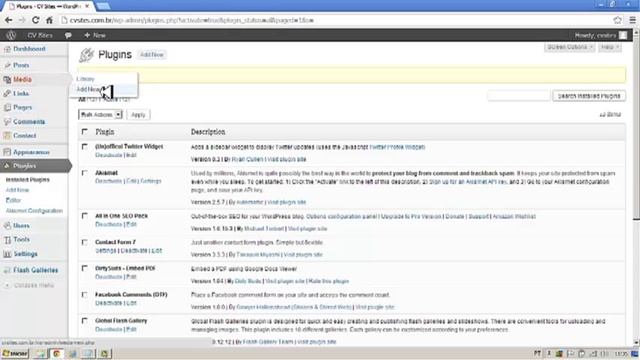Open the Media sidebar item
The image size is (640, 360).
22,80
